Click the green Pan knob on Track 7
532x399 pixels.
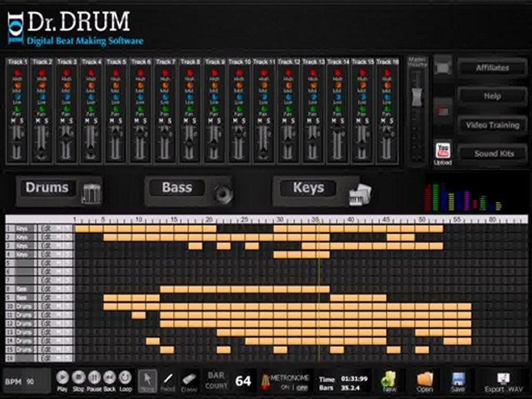tap(165, 109)
